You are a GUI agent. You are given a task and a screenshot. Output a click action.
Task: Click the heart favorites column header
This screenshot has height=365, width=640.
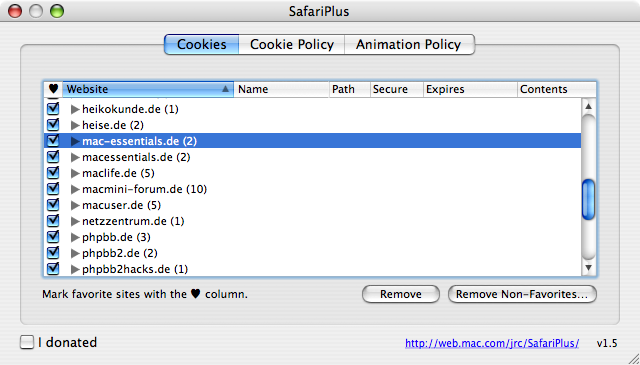coord(53,89)
